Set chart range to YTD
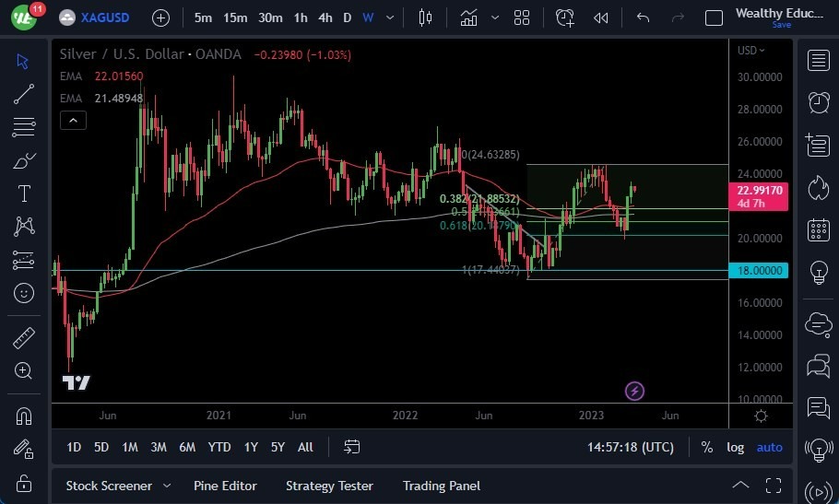This screenshot has height=504, width=839. click(219, 447)
